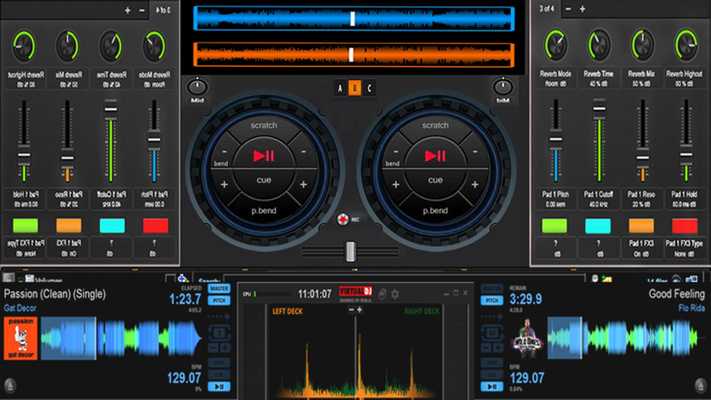Click the 'Good Feeling' track title
Viewport: 711px width, 400px height.
click(x=677, y=294)
